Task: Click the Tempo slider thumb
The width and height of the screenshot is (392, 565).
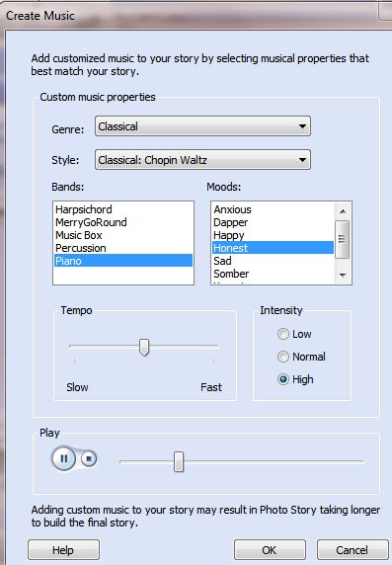Action: (x=144, y=348)
